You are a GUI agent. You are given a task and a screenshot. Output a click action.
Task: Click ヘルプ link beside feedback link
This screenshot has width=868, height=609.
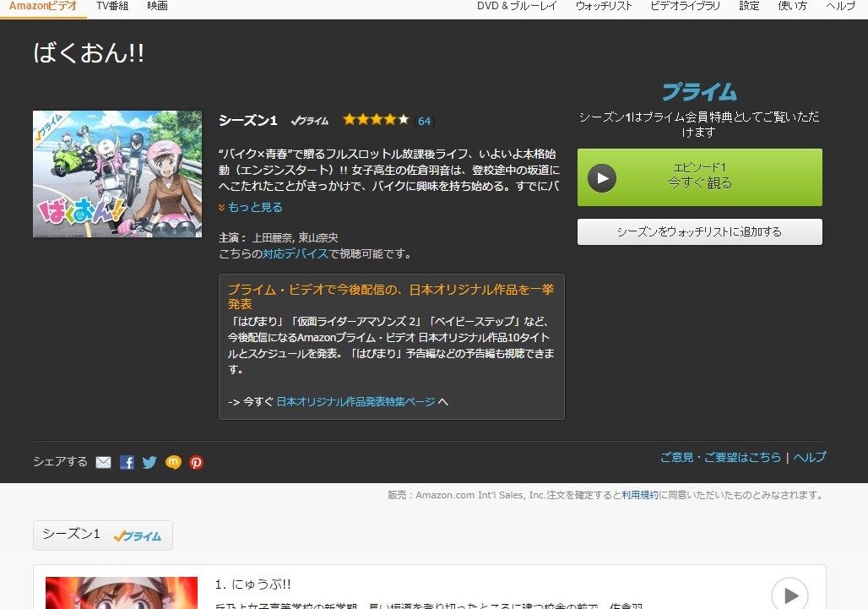pos(810,457)
